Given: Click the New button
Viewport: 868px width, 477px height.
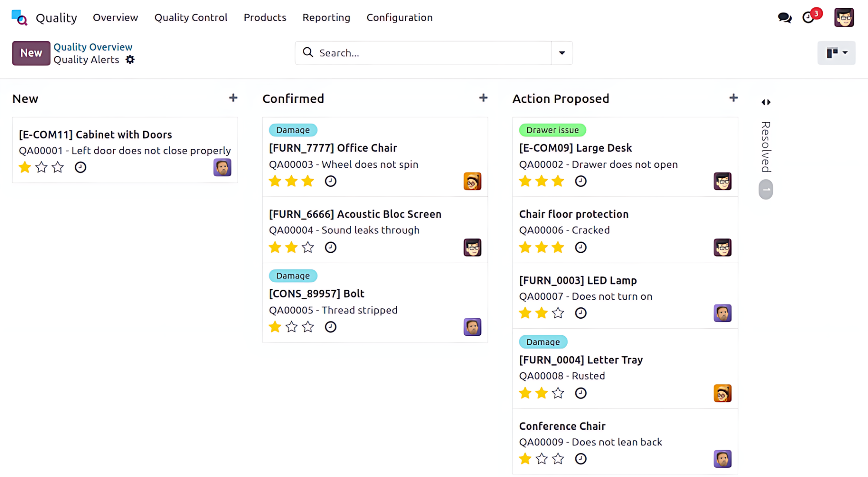Looking at the screenshot, I should click(31, 53).
